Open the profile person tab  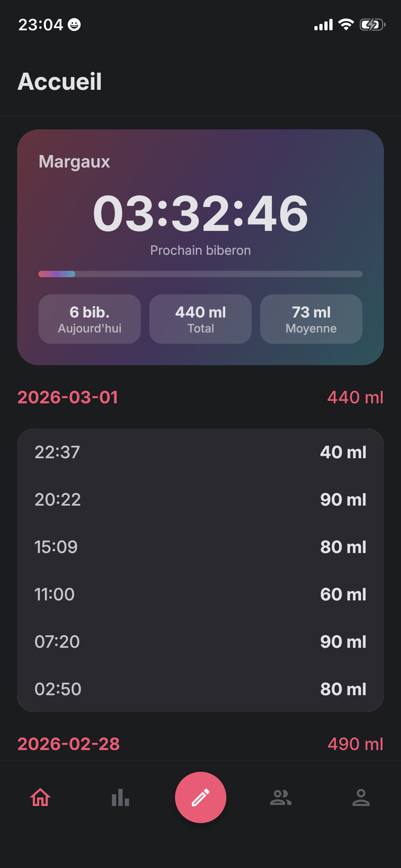[x=361, y=797]
